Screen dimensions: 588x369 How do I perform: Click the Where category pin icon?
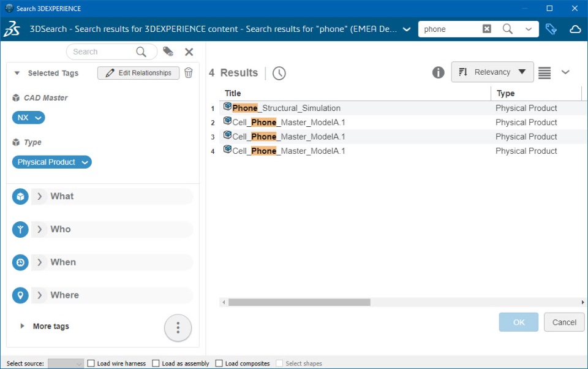pos(20,295)
